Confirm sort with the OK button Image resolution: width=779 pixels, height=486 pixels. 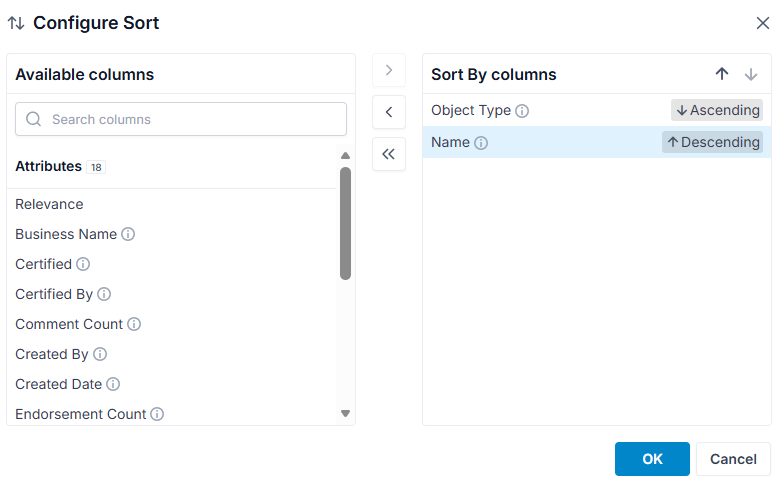pos(652,459)
